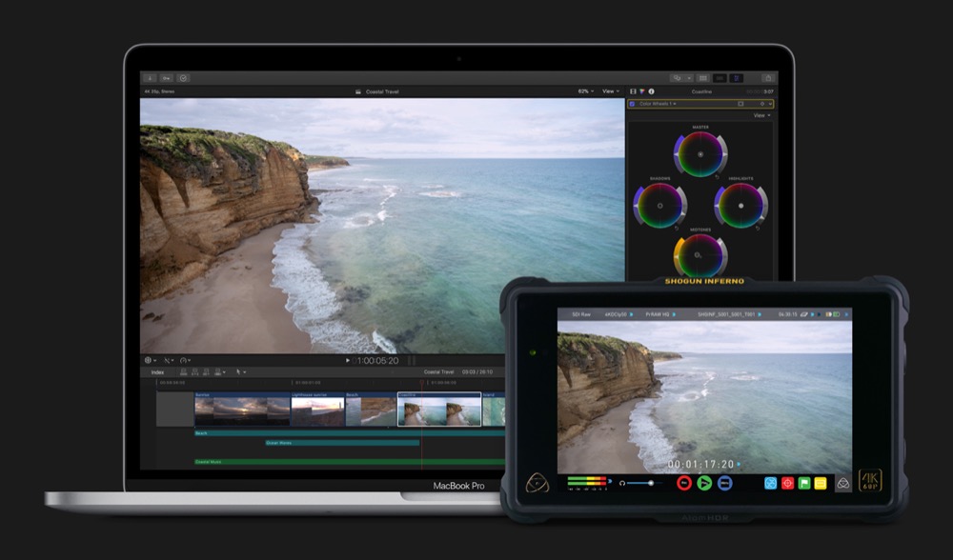Select the arrow Select tool in the timeline
953x560 pixels.
point(240,371)
